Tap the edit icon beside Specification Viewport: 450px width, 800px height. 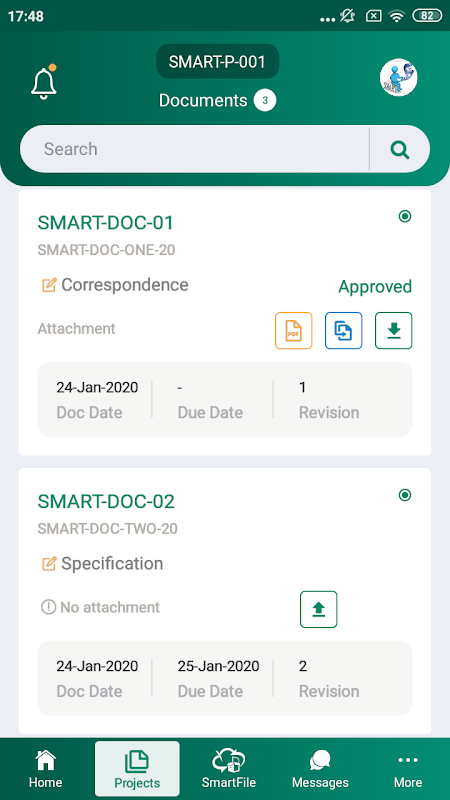(x=48, y=564)
